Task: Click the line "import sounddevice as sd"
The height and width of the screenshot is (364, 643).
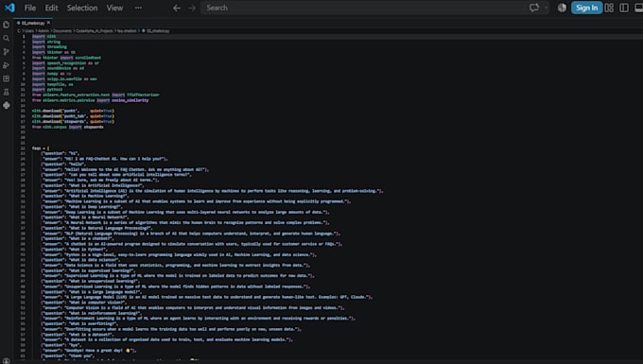Action: (59, 68)
